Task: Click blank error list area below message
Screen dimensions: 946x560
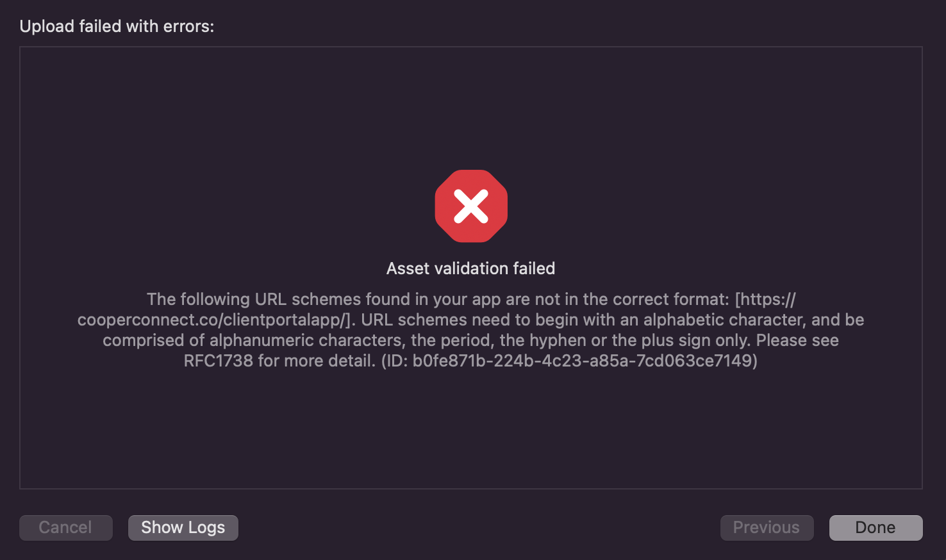Action: (x=471, y=429)
